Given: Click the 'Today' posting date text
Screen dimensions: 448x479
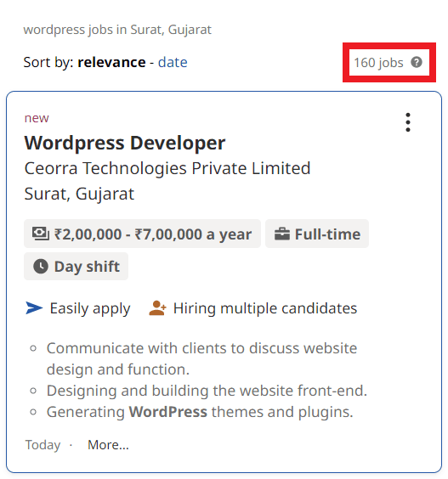Looking at the screenshot, I should coord(43,445).
